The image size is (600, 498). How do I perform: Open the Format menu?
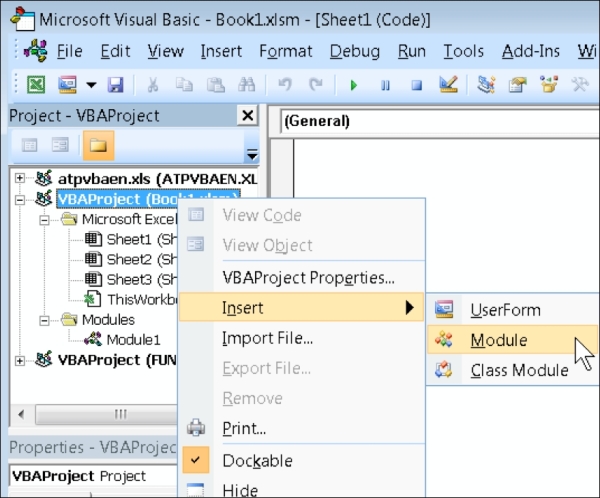[286, 51]
